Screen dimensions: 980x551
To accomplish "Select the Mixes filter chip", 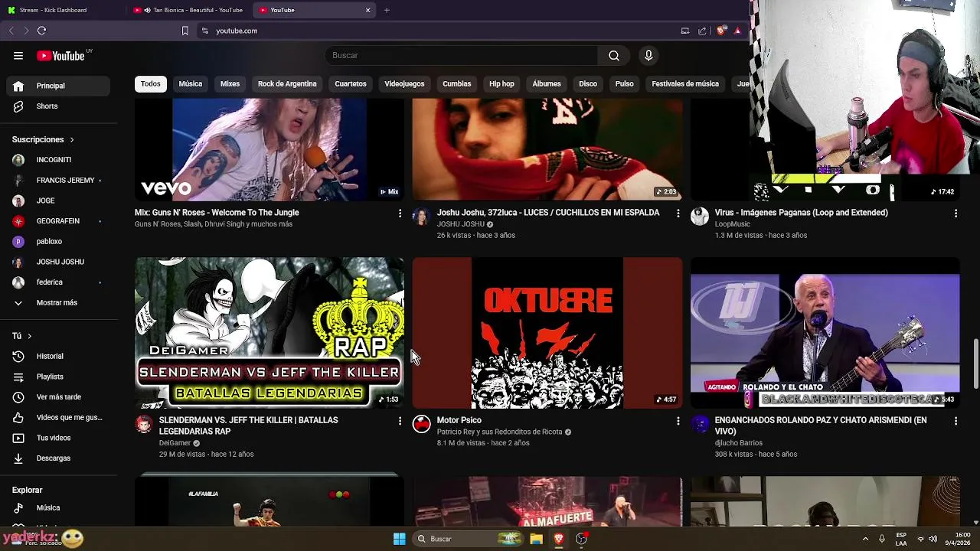I will (230, 83).
